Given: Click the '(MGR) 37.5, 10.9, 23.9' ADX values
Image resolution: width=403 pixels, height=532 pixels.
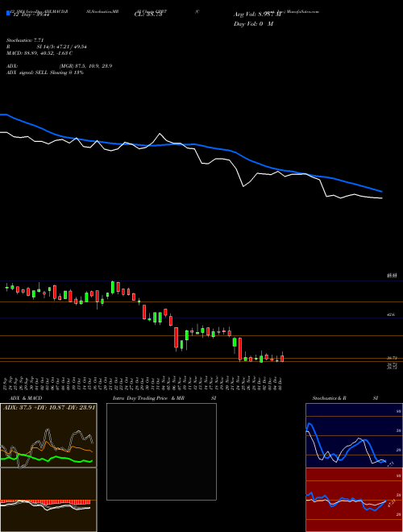Looking at the screenshot, I should tap(85, 66).
